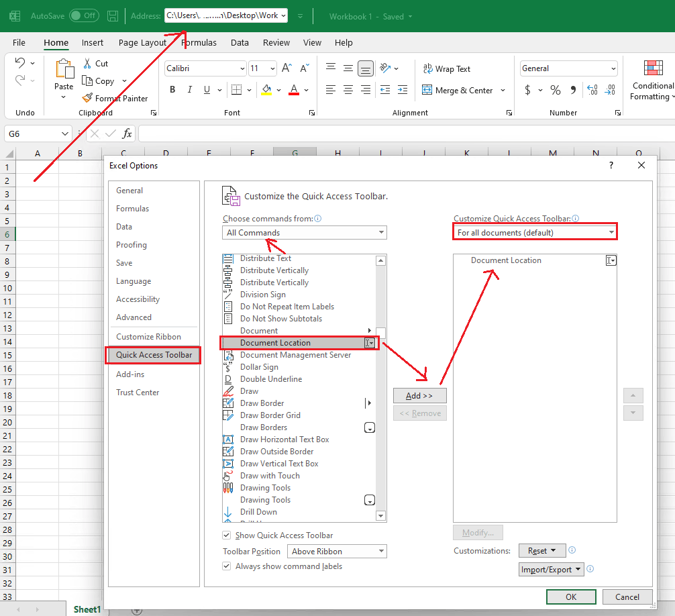Select Customize Ribbon in Excel Options
This screenshot has width=675, height=616.
148,337
